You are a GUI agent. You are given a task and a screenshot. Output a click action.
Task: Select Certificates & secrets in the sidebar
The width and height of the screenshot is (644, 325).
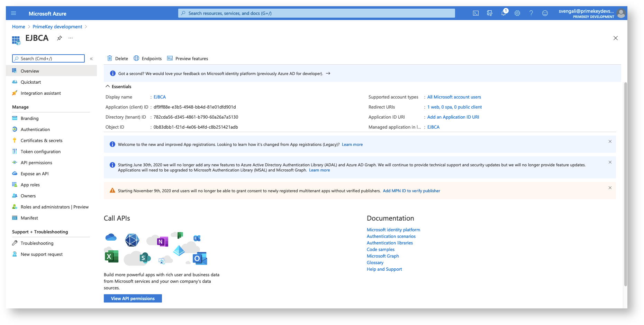[42, 140]
